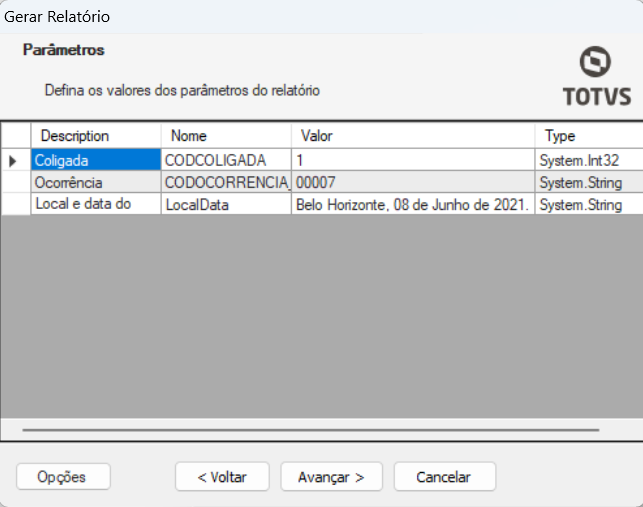This screenshot has width=643, height=507.
Task: Cancel the report generation dialog
Action: point(445,477)
